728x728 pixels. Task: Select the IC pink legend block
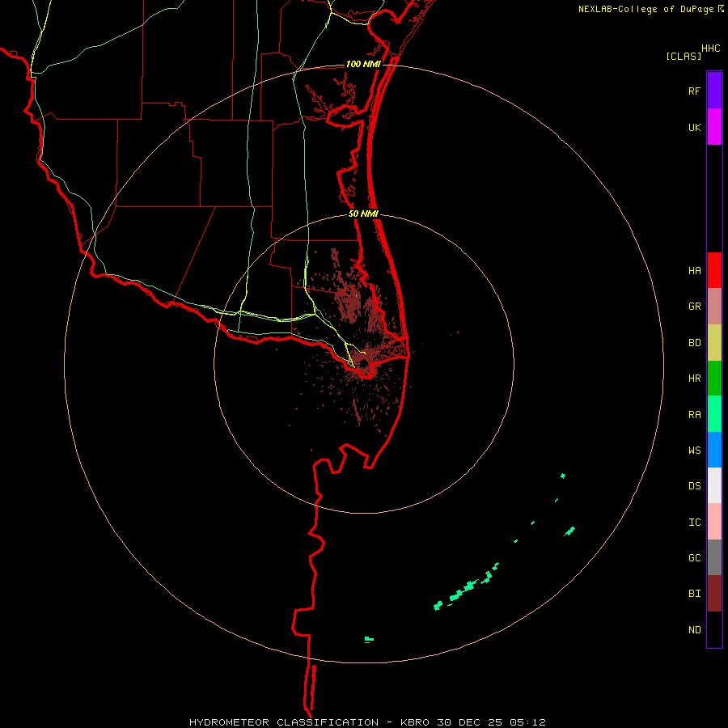click(x=714, y=522)
